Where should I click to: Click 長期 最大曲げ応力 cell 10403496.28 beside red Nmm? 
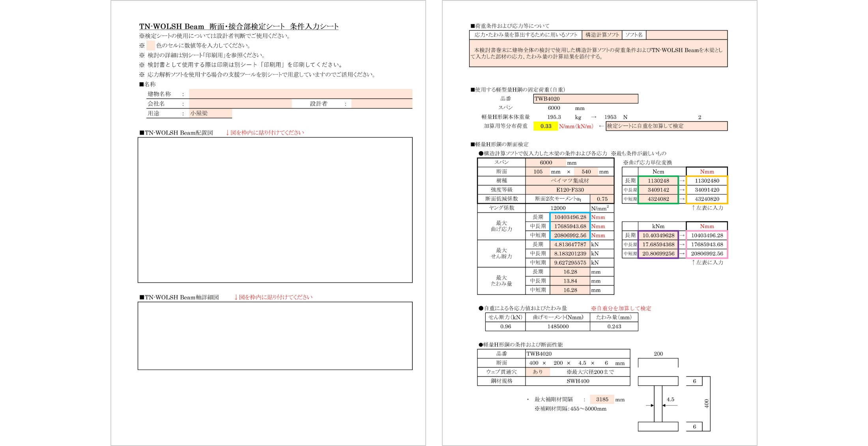(570, 217)
